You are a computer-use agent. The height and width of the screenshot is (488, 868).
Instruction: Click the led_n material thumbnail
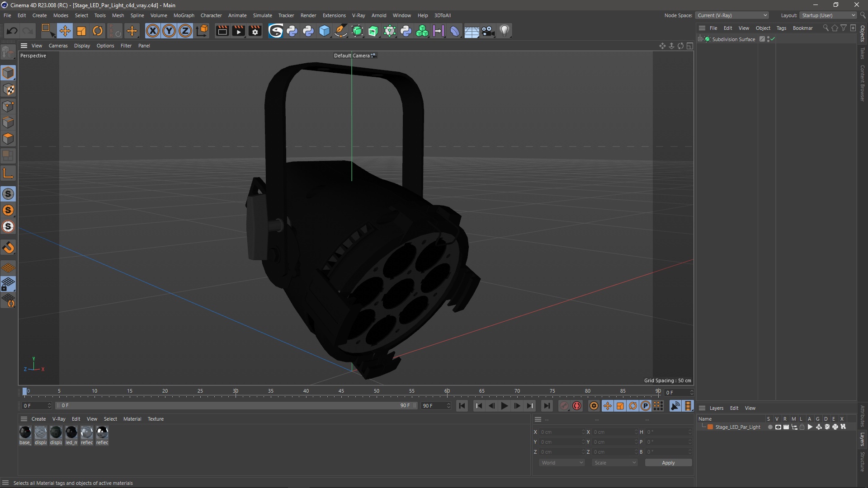click(71, 432)
